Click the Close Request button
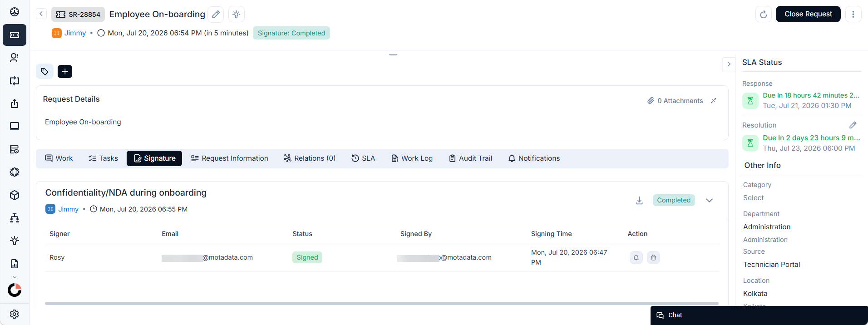868x325 pixels. pos(808,14)
